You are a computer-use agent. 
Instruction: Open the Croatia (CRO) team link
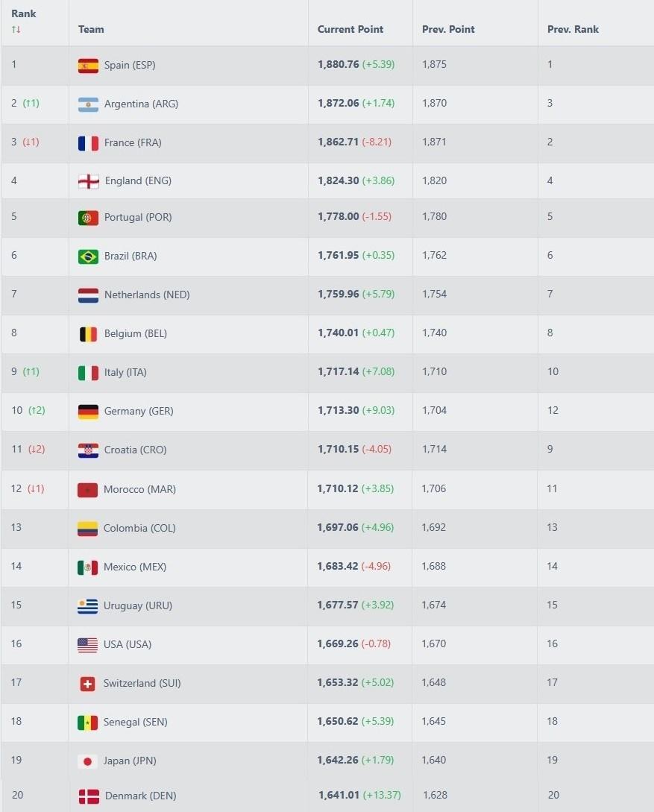[x=135, y=450]
